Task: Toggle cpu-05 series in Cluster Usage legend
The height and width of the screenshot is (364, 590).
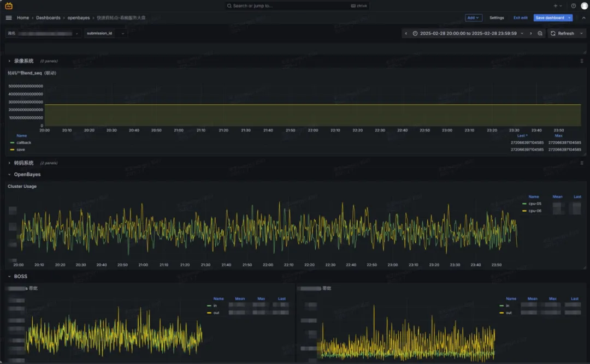Action: coord(535,204)
